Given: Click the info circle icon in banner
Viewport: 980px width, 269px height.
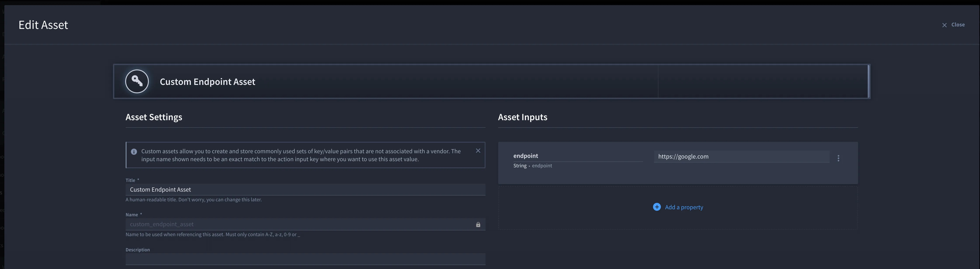Looking at the screenshot, I should [134, 152].
